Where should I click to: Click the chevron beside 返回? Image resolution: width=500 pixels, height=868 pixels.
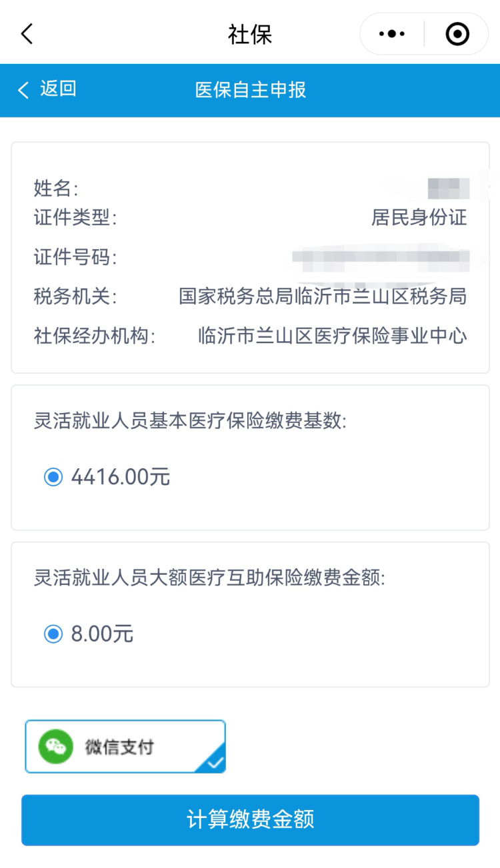23,90
